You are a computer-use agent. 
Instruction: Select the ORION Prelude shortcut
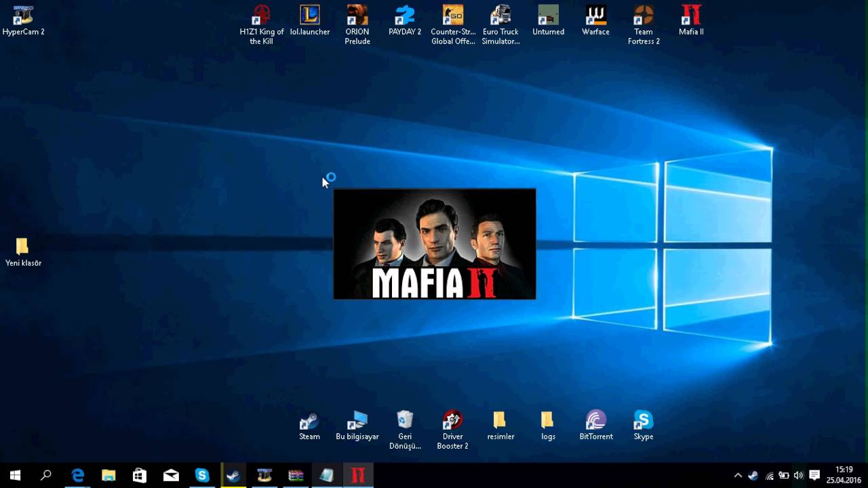coord(357,25)
